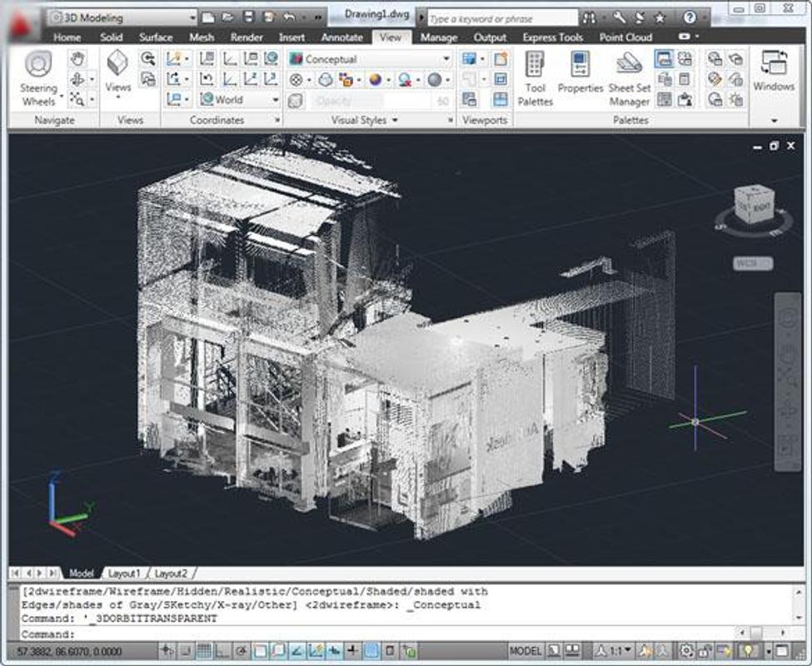Open the Help question mark icon
Viewport: 812px width, 666px height.
(x=690, y=17)
